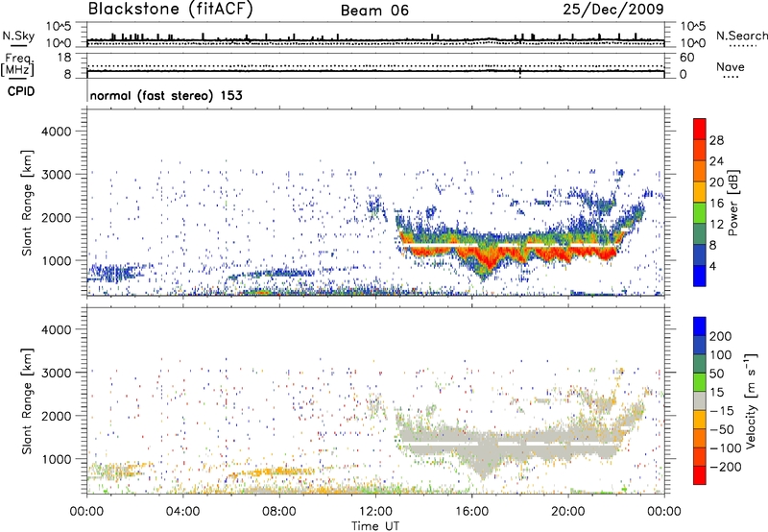This screenshot has height=532, width=768.
Task: Click the left "10^5" noise axis label
Action: coord(59,26)
